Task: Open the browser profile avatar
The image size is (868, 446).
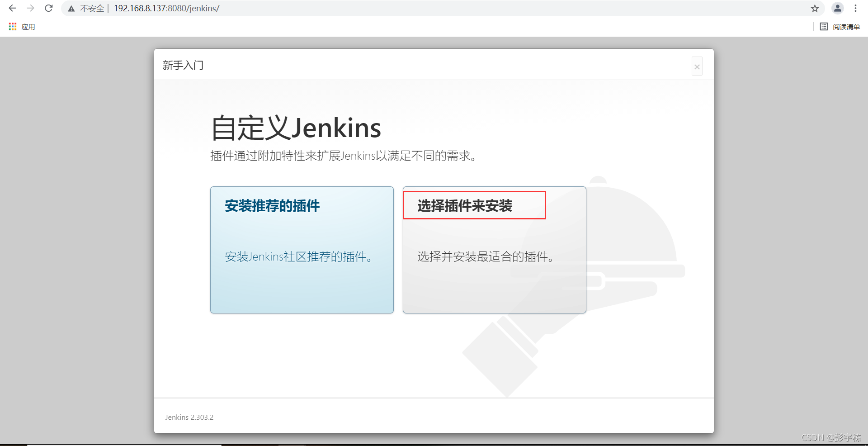Action: pos(837,8)
